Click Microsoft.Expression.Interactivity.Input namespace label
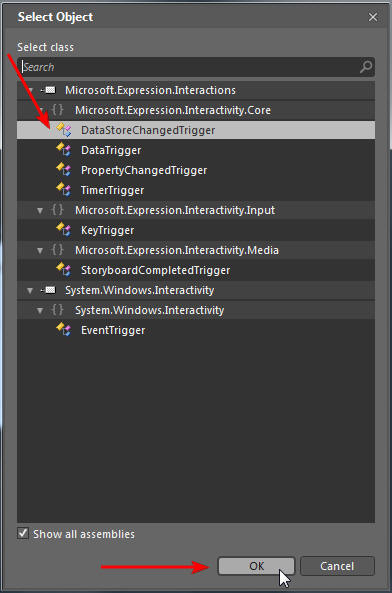 tap(175, 210)
